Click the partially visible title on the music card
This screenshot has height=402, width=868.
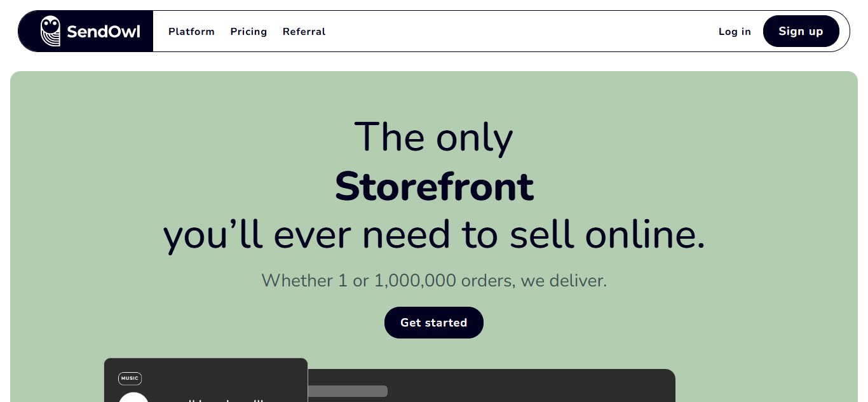pos(217,399)
